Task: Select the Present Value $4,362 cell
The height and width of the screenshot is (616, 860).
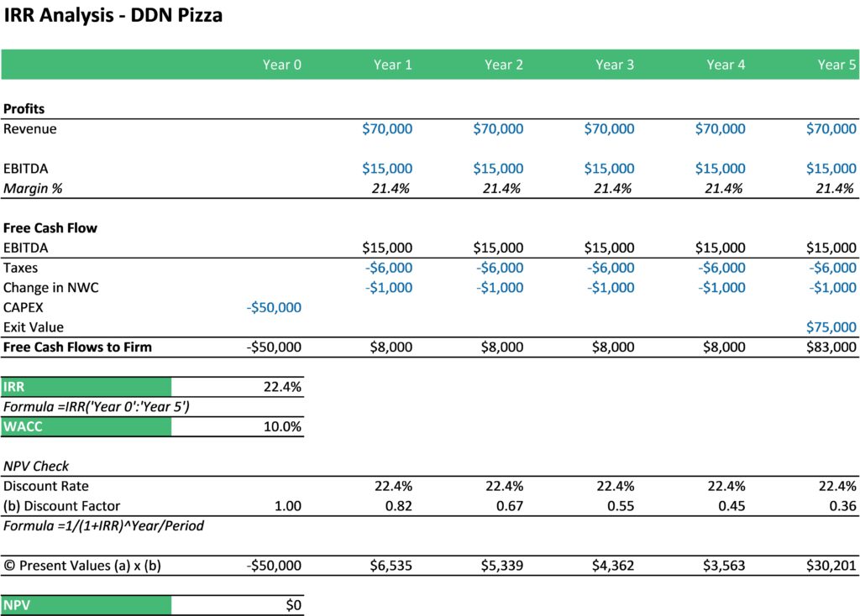Action: click(x=612, y=566)
